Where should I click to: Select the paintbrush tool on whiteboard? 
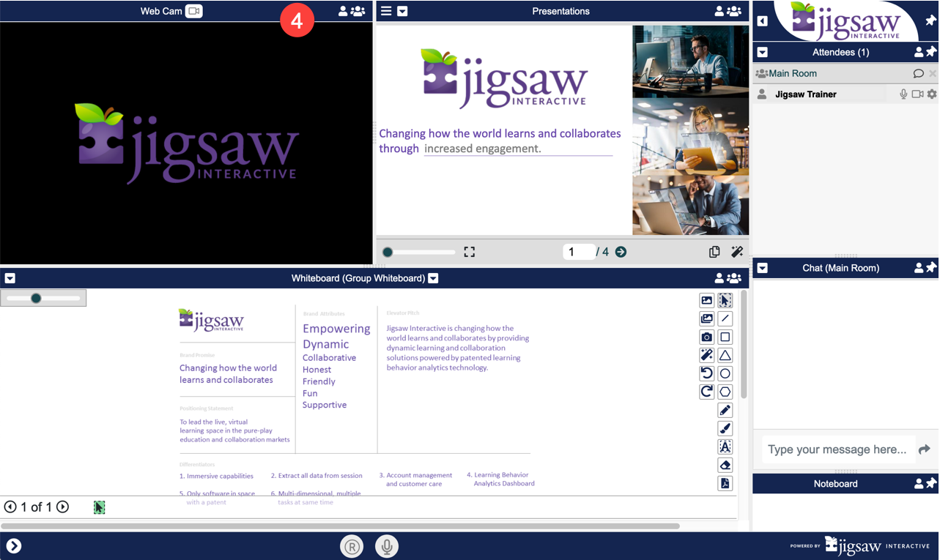(725, 428)
